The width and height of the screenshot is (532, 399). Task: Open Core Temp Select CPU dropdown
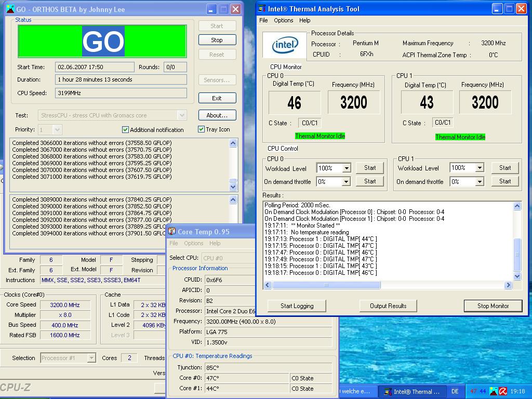point(228,258)
